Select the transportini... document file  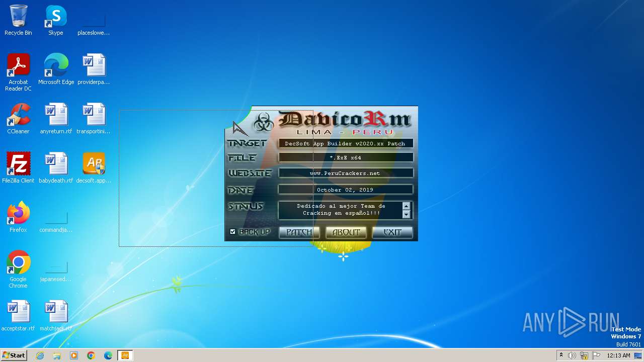point(94,119)
